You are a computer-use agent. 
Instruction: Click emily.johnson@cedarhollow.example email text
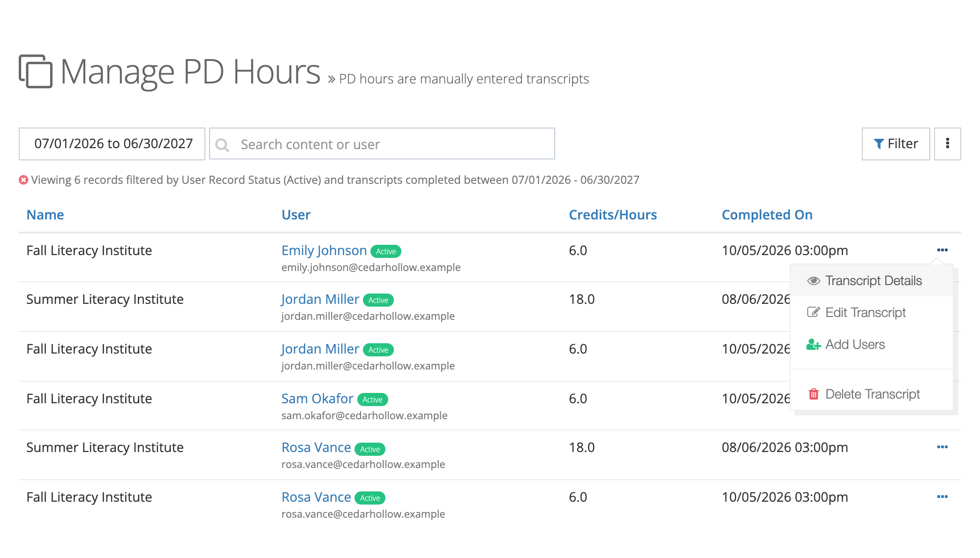[371, 267]
